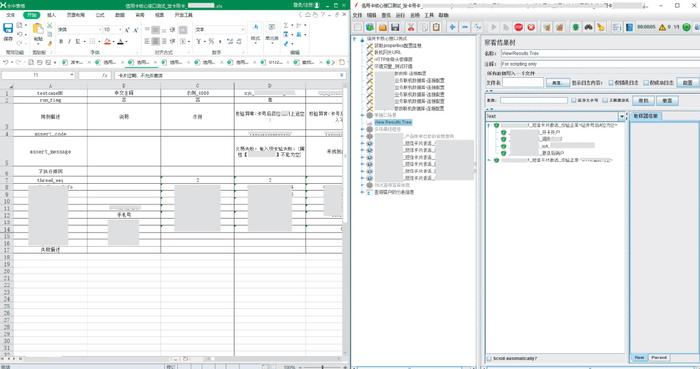Click JMeter's blue minus Collapse All icon
This screenshot has width=700, height=369.
465,28
